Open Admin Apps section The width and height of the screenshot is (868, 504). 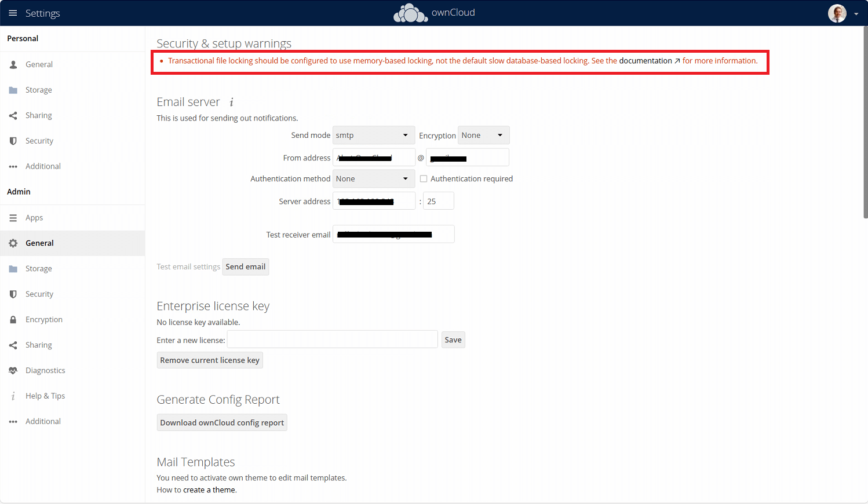coord(72,218)
